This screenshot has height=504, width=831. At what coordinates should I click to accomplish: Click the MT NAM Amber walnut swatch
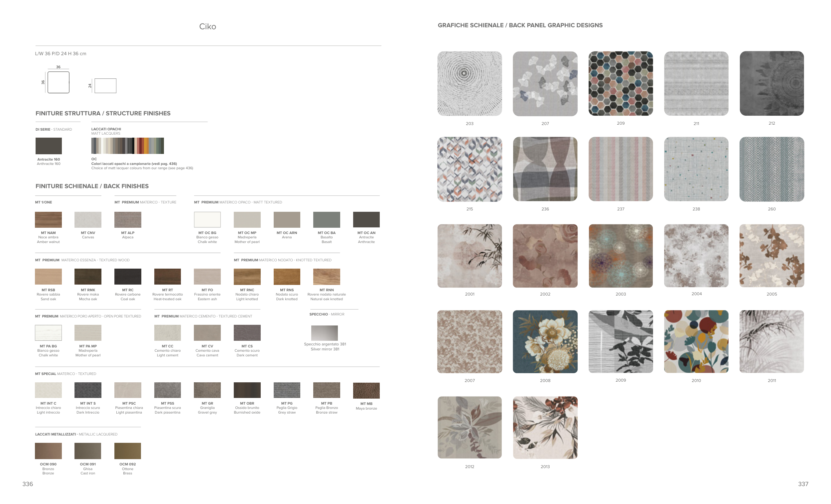coord(48,219)
